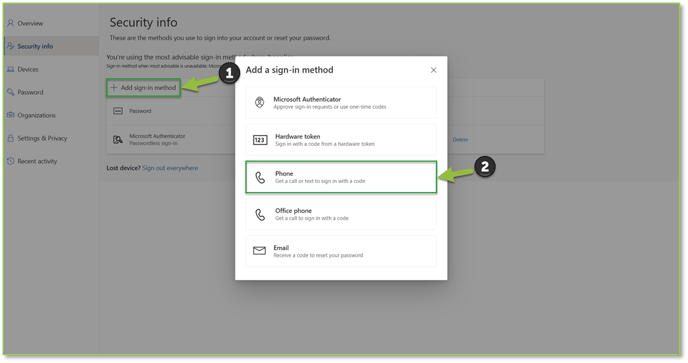This screenshot has width=688, height=363.
Task: Click the Settings & Privacy lock icon
Action: pyautogui.click(x=11, y=138)
